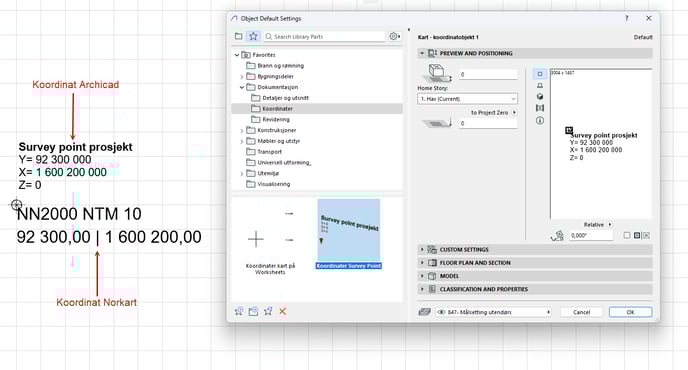Select the Visualisering folder
Viewport: 688px width, 370px height.
(x=268, y=184)
